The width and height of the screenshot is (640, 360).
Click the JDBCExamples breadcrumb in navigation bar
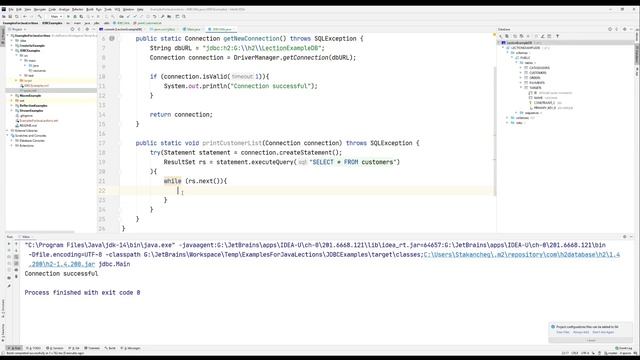pyautogui.click(x=52, y=23)
